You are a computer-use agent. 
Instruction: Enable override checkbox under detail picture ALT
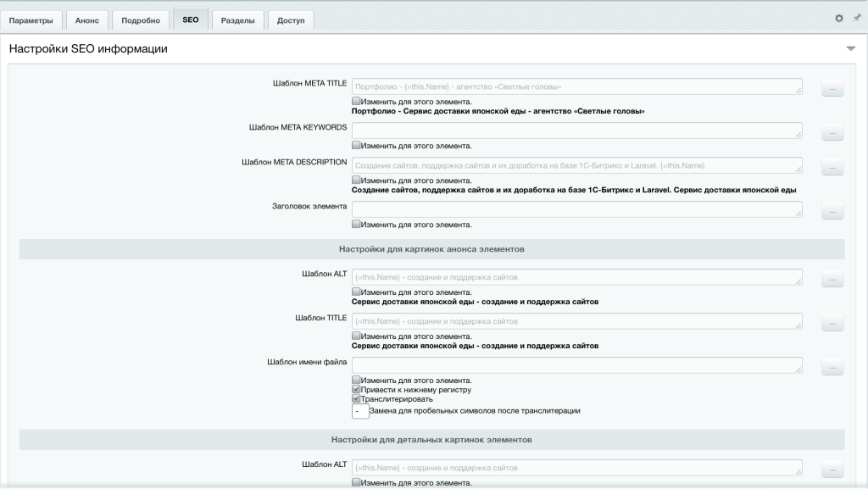[356, 482]
